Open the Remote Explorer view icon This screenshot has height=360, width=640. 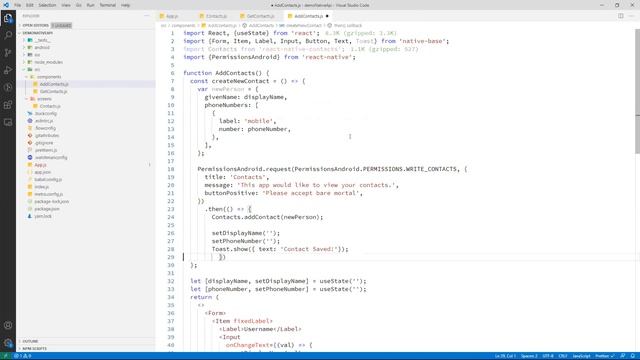pos(8,122)
